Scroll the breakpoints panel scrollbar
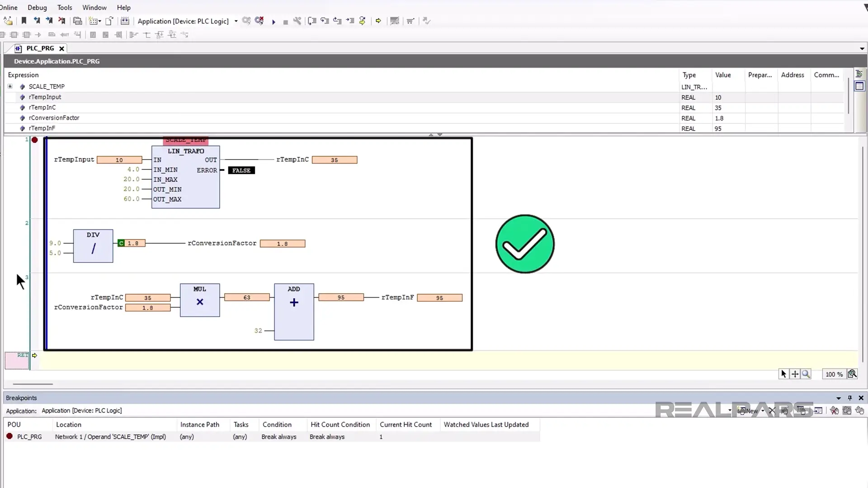The width and height of the screenshot is (868, 488). coord(865,453)
